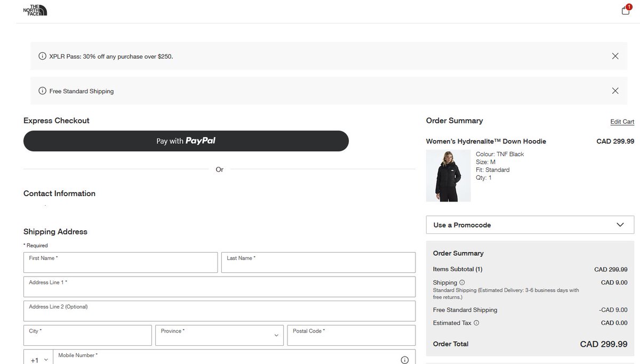
Task: Click the First Name field
Action: click(x=121, y=262)
